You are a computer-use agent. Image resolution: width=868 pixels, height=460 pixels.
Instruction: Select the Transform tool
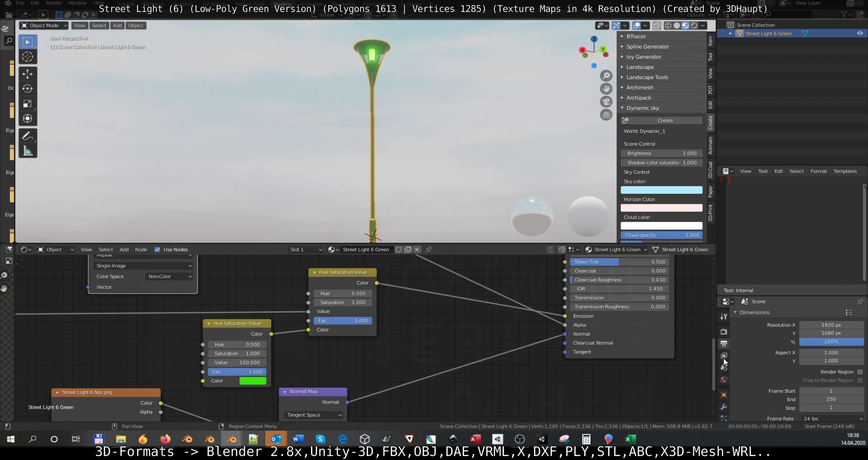pyautogui.click(x=28, y=118)
